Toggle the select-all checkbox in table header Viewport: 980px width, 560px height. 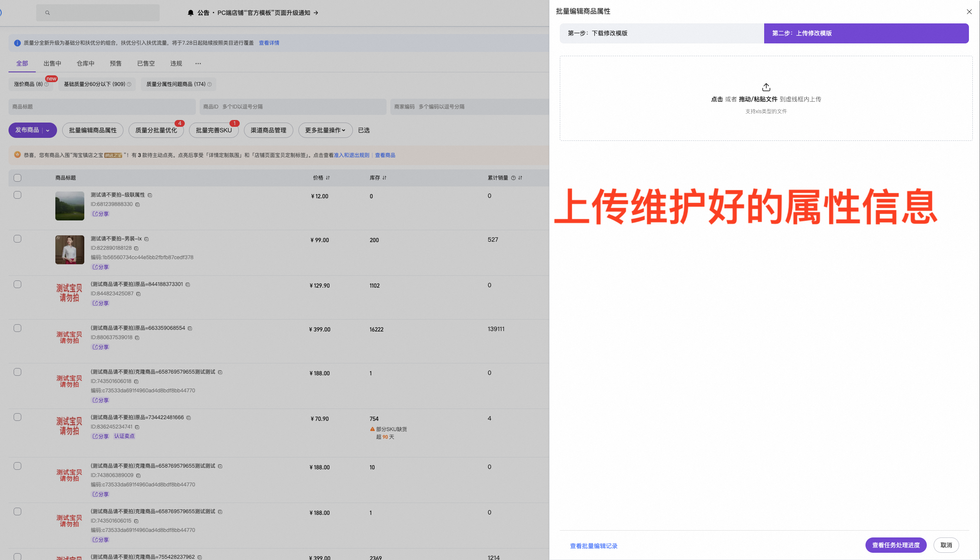click(x=17, y=178)
